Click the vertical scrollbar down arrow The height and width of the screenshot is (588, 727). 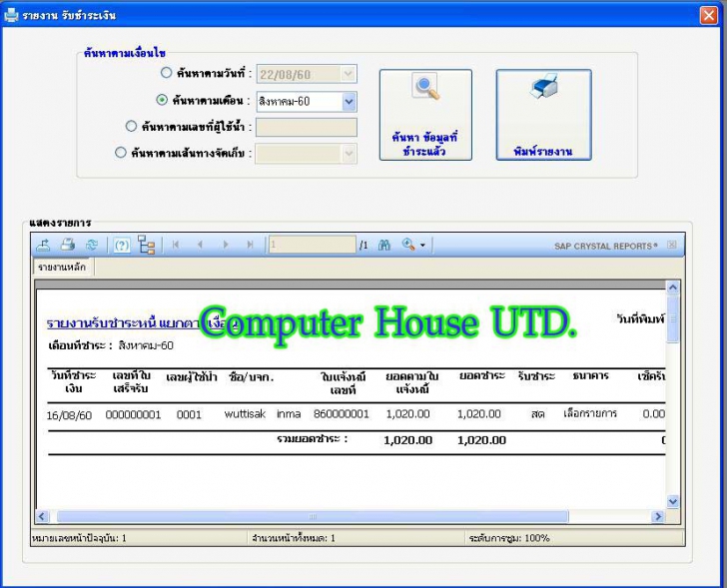click(x=673, y=501)
